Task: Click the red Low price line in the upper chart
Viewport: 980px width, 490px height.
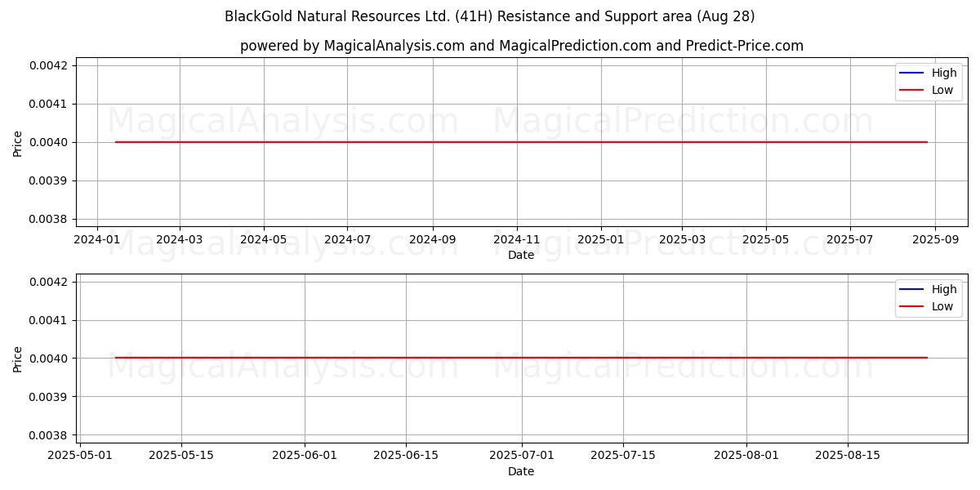Action: click(521, 142)
